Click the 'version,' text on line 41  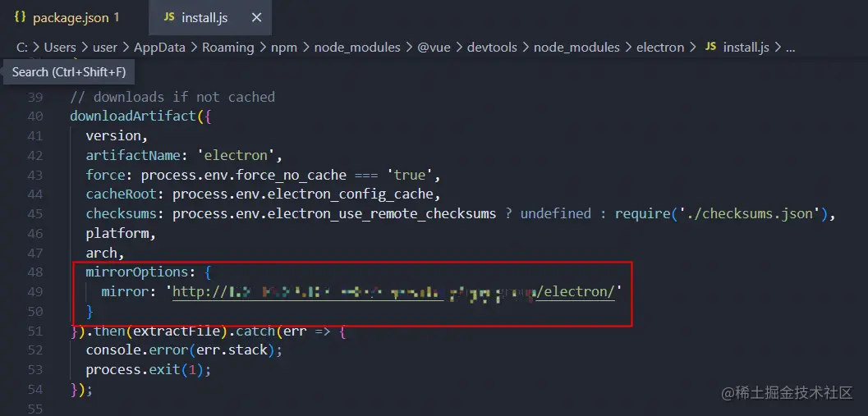117,135
